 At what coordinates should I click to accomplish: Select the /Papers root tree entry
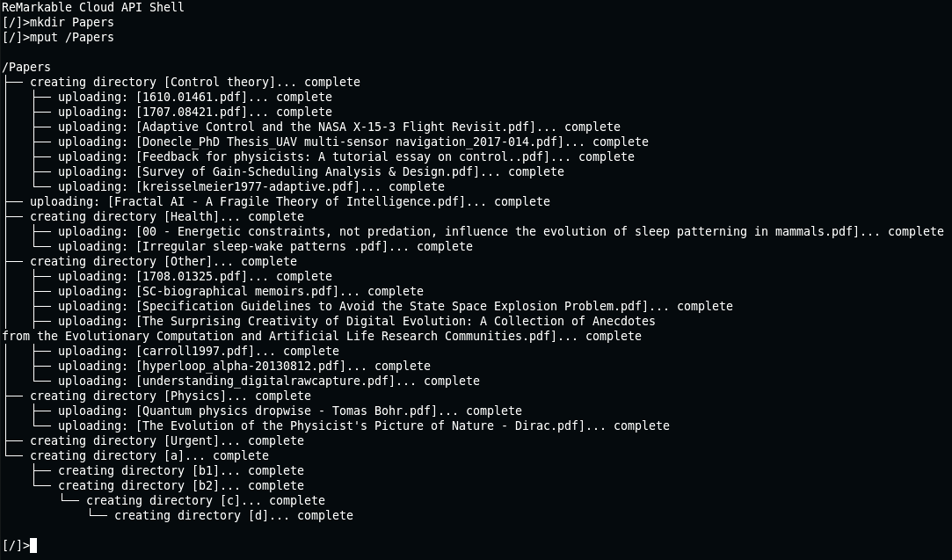coord(26,67)
